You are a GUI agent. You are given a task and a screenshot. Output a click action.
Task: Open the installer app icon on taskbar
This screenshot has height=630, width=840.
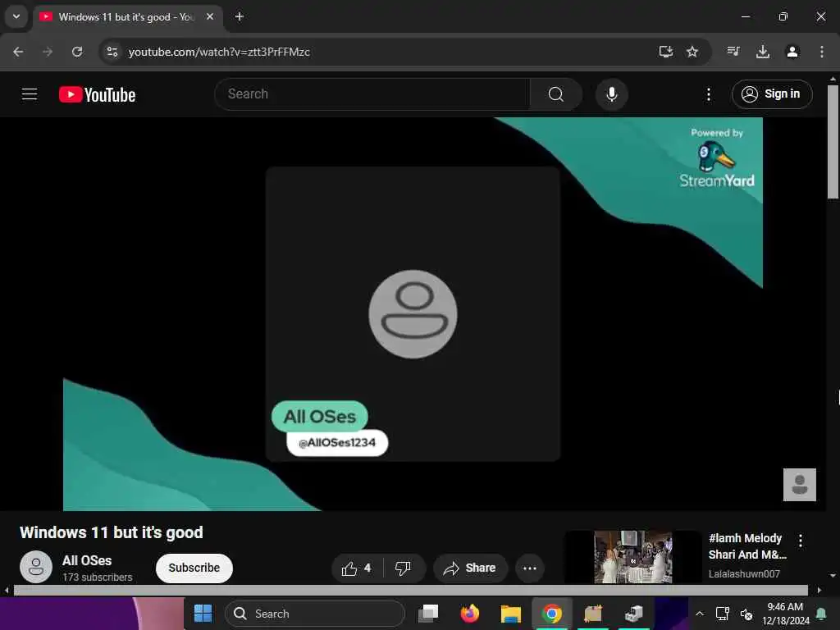point(634,614)
